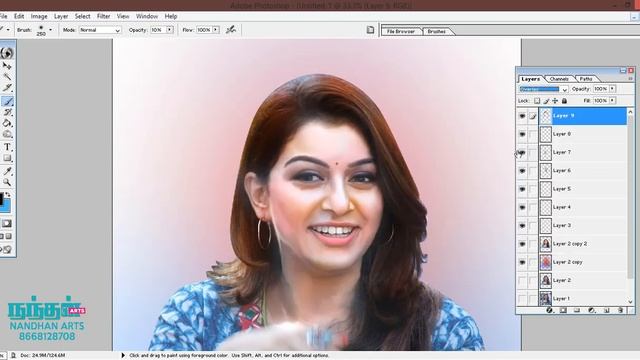Toggle Lock all padlock in the Layers panel
This screenshot has height=360, width=640.
tap(564, 100)
